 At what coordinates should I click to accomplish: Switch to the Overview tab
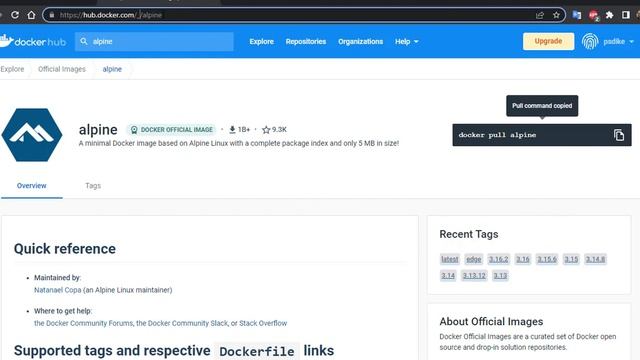point(31,186)
